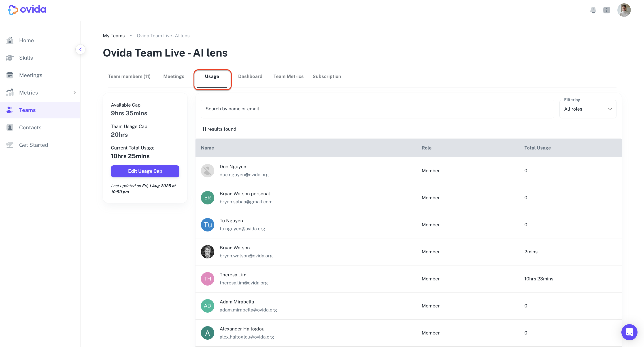The height and width of the screenshot is (347, 644).
Task: Open Meetings in the sidebar
Action: click(40, 75)
